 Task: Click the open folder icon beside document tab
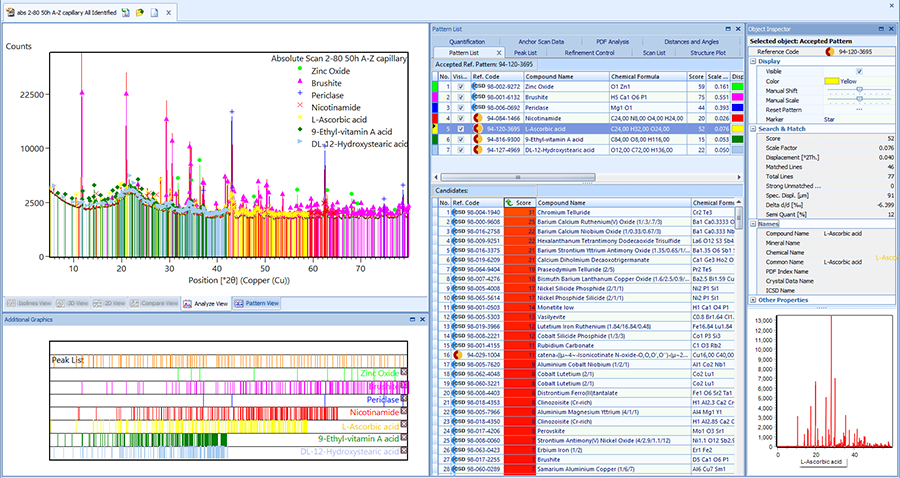point(138,10)
